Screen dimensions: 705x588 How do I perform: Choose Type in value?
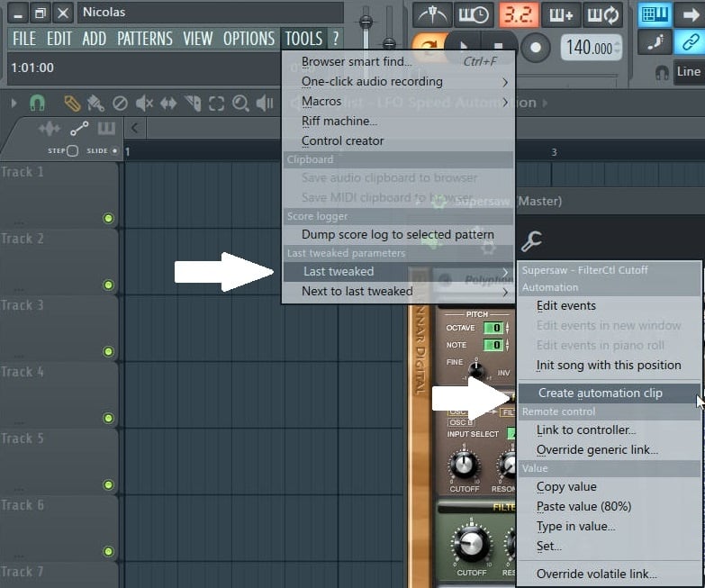coord(610,526)
